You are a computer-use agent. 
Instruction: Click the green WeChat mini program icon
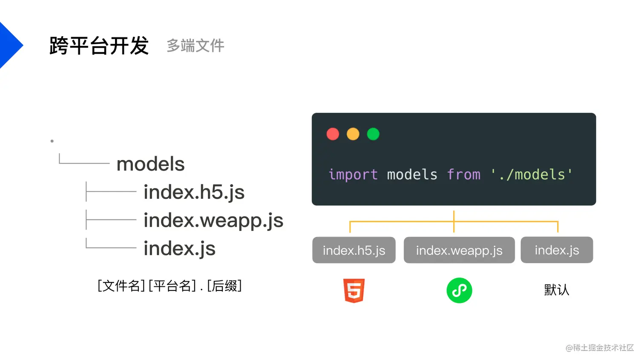(x=459, y=291)
